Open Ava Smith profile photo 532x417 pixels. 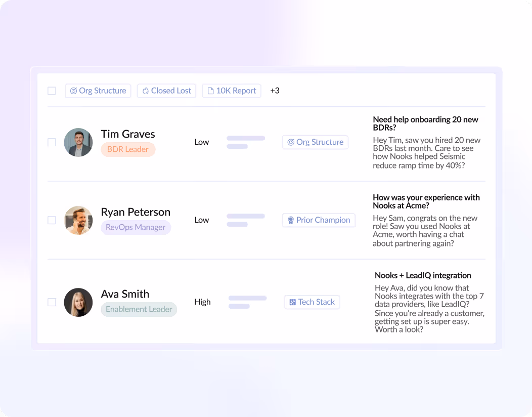tap(78, 303)
